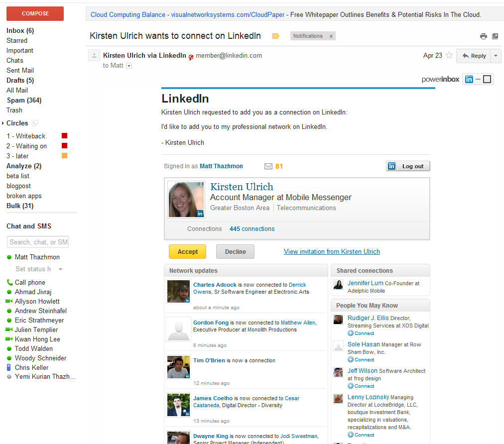Click orange color square for 3 - later
This screenshot has width=504, height=444.
tap(64, 155)
